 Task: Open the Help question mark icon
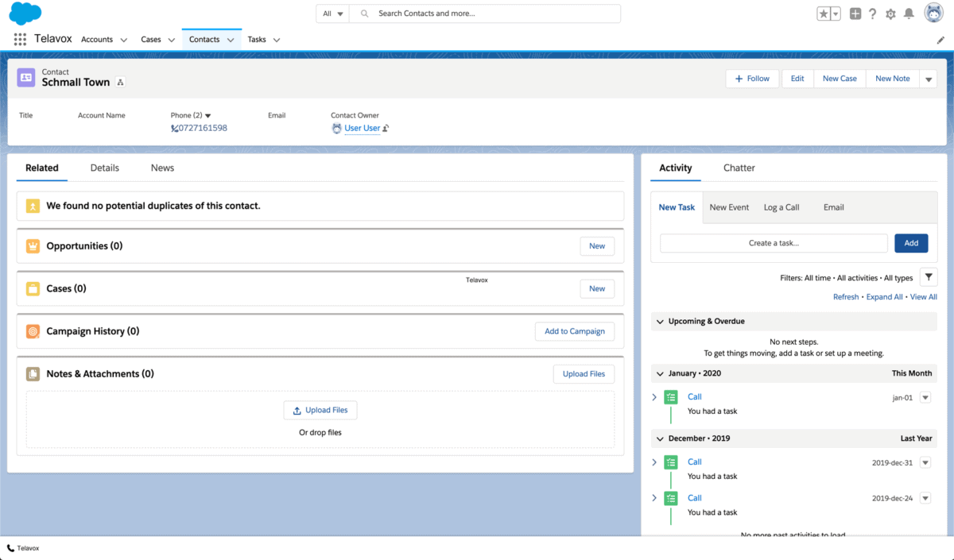pos(873,14)
